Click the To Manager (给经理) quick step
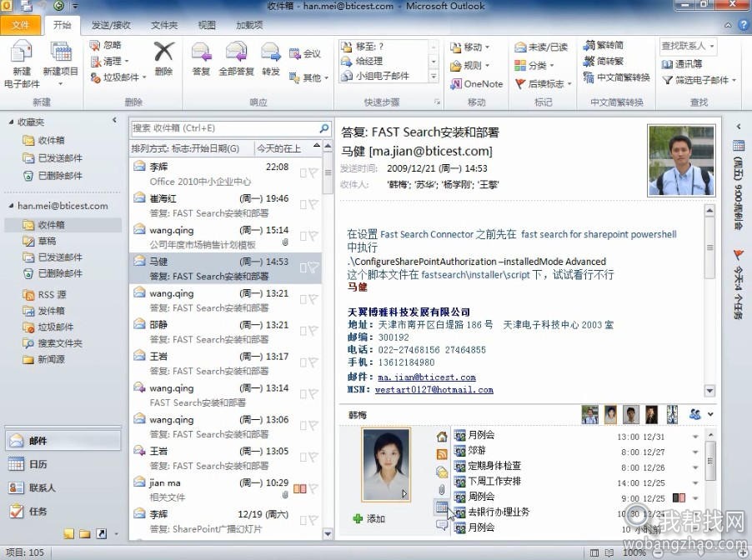752x560 pixels. 362,61
